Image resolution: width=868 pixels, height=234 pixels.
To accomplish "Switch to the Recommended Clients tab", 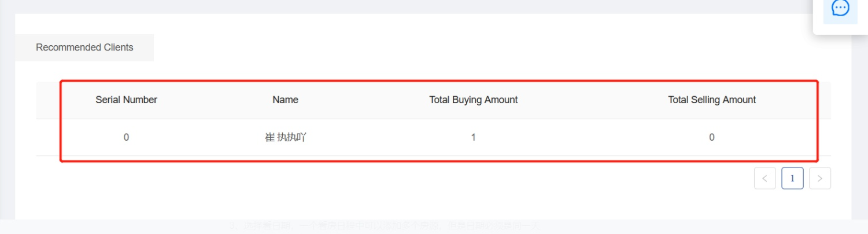I will 84,47.
